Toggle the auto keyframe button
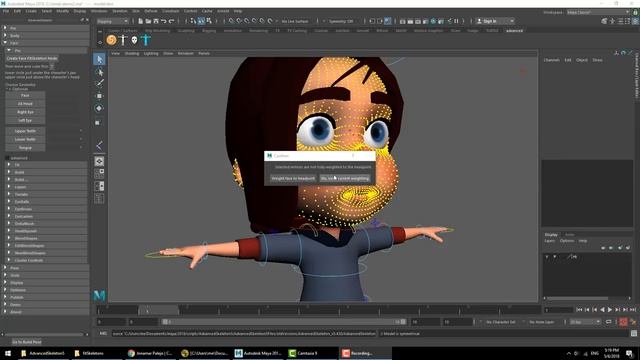Image resolution: width=640 pixels, height=360 pixels. coord(623,322)
